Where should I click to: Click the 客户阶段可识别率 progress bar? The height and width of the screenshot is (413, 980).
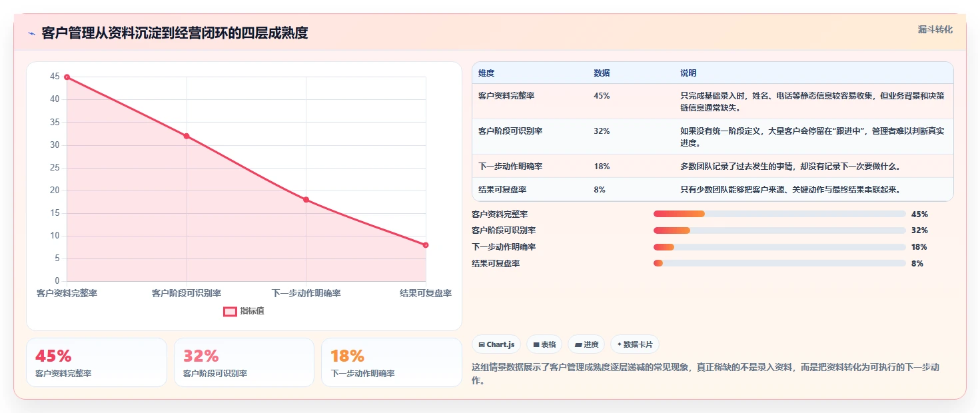[x=779, y=230]
